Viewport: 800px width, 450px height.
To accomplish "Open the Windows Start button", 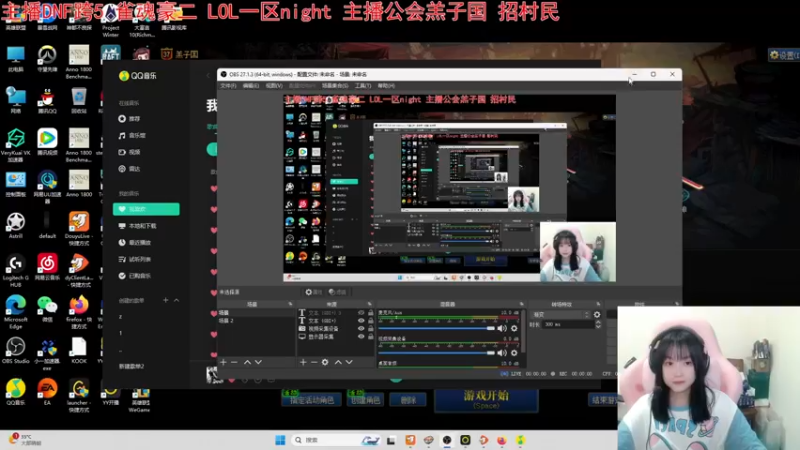I will click(280, 440).
